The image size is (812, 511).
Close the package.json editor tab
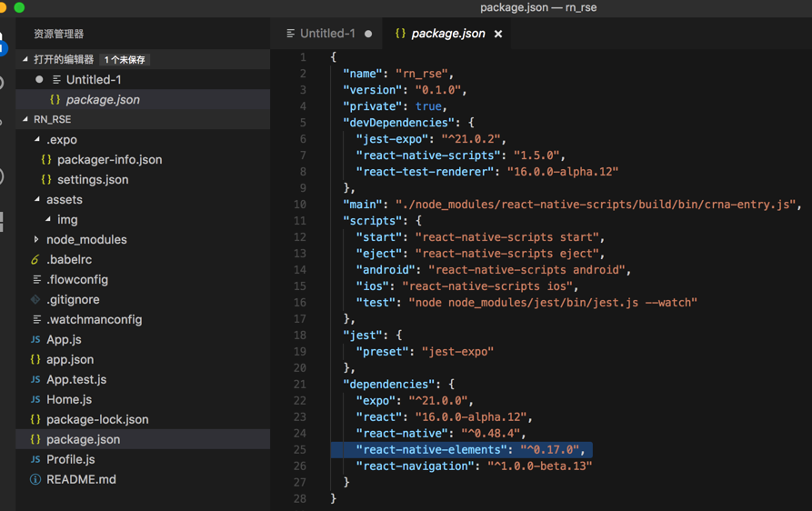[x=498, y=34]
